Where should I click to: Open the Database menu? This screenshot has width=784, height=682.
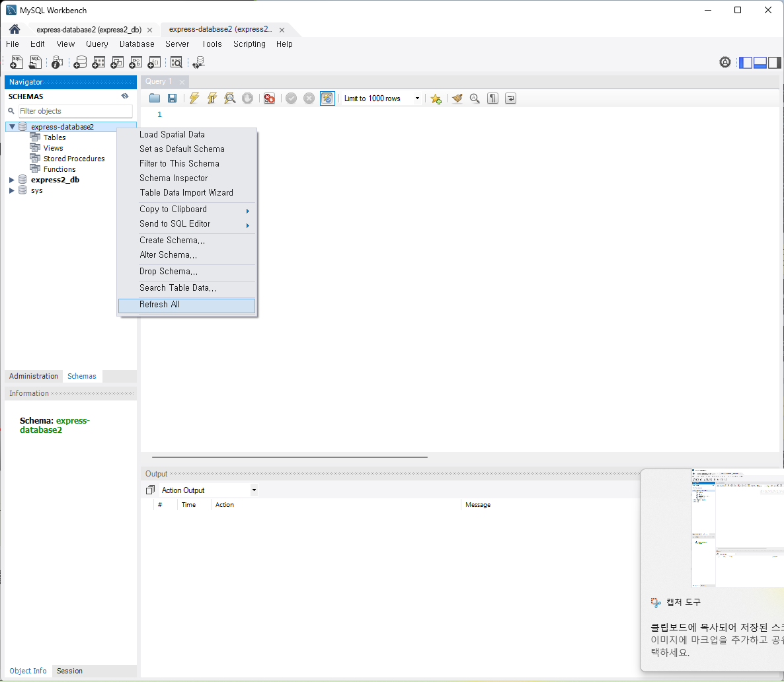pos(136,44)
